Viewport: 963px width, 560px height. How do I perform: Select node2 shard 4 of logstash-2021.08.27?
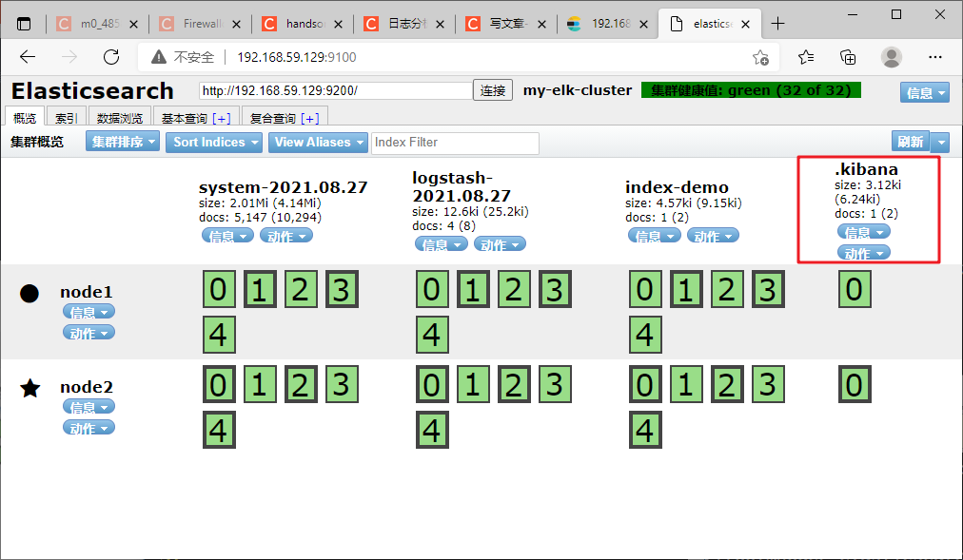click(x=432, y=430)
